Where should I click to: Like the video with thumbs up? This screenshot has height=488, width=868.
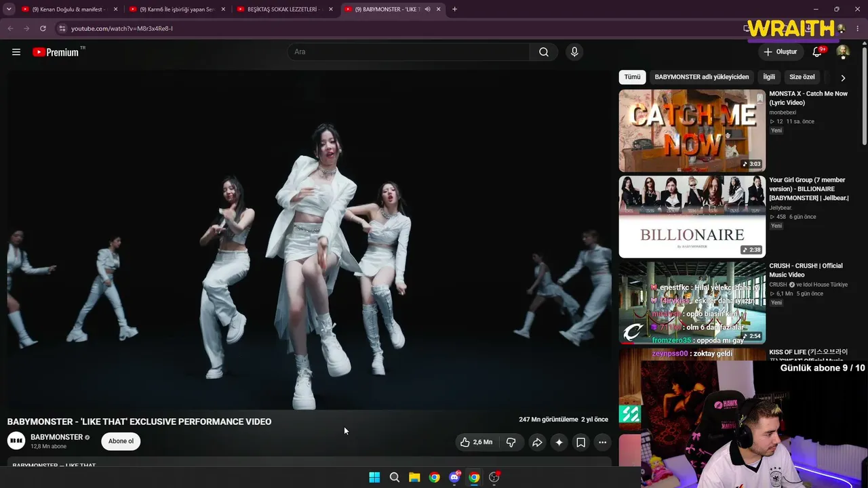(x=476, y=443)
